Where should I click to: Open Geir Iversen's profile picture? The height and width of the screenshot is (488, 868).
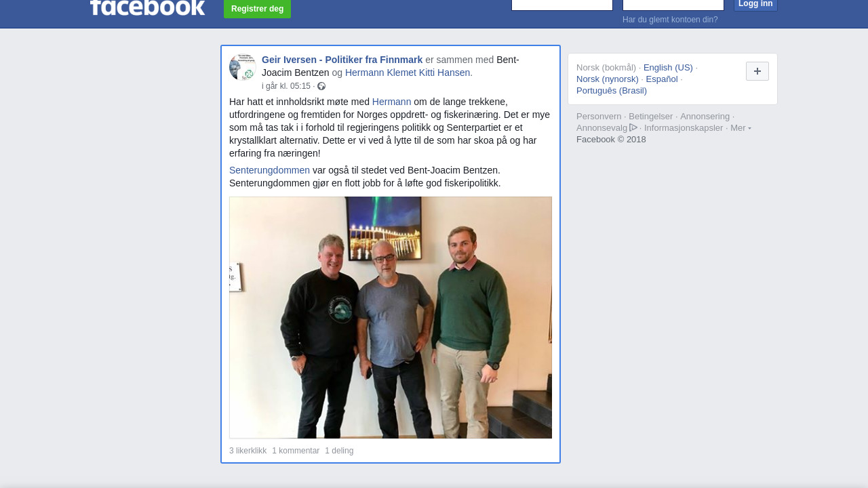[243, 67]
